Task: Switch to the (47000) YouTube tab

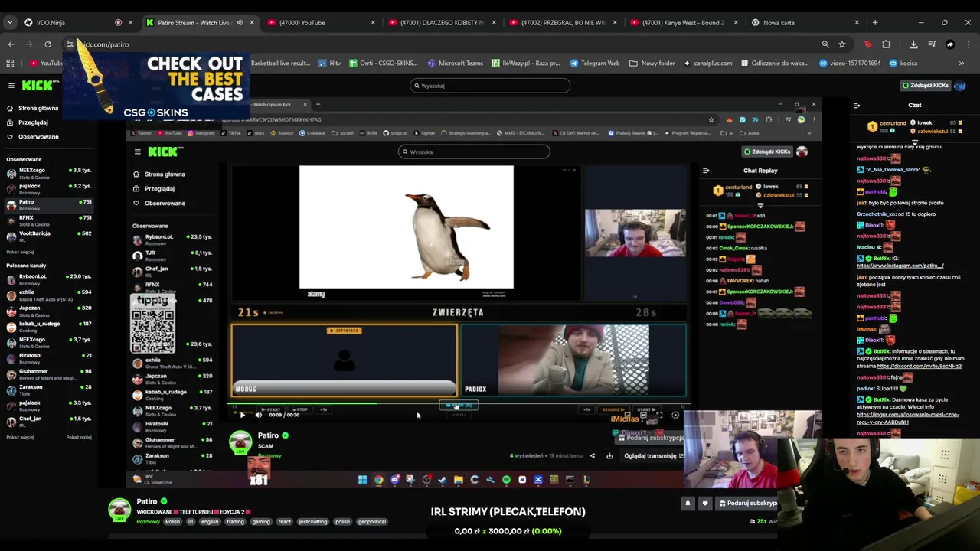Action: pos(320,23)
